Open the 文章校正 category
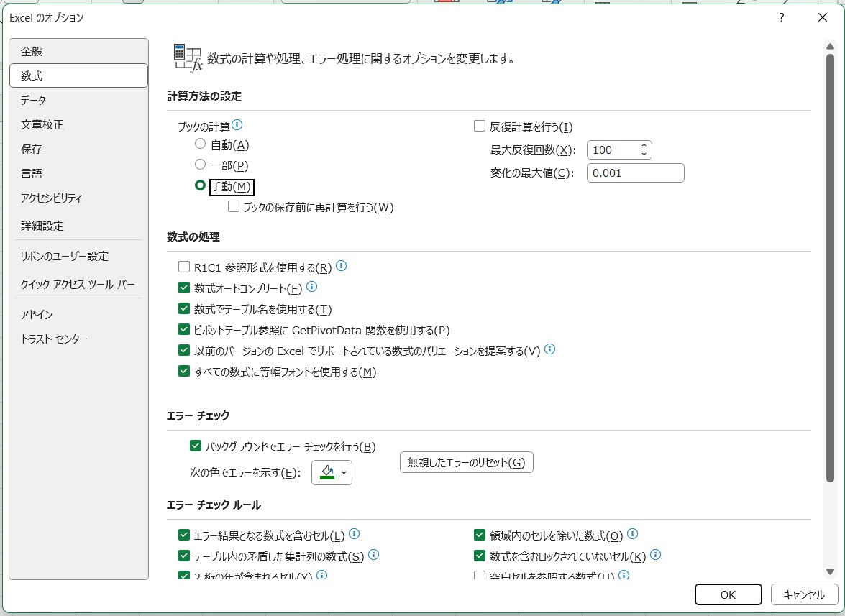 tap(78, 124)
